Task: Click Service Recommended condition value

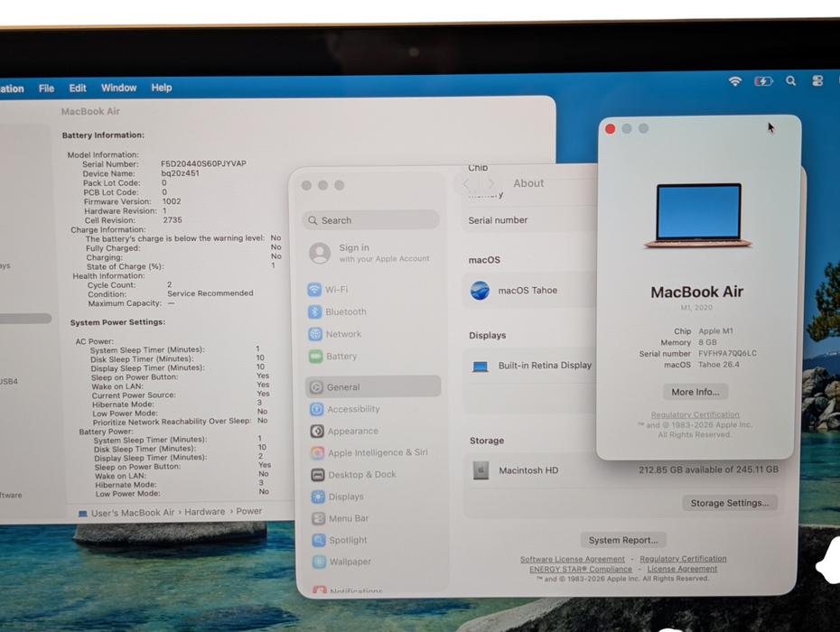Action: point(210,293)
